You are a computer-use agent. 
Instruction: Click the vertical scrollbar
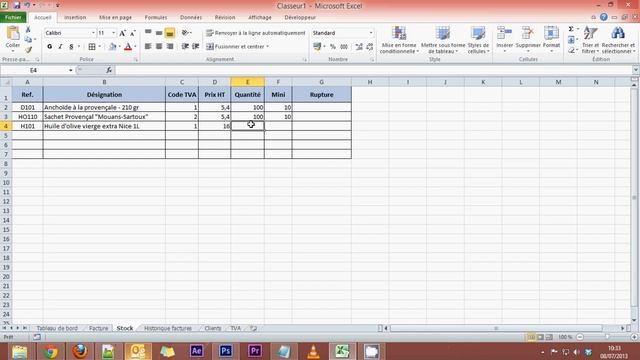point(634,197)
